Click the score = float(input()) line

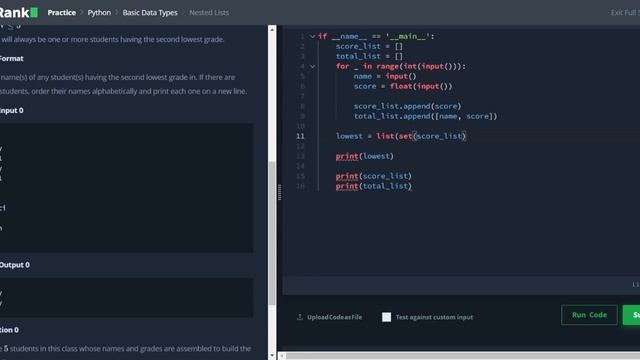403,86
